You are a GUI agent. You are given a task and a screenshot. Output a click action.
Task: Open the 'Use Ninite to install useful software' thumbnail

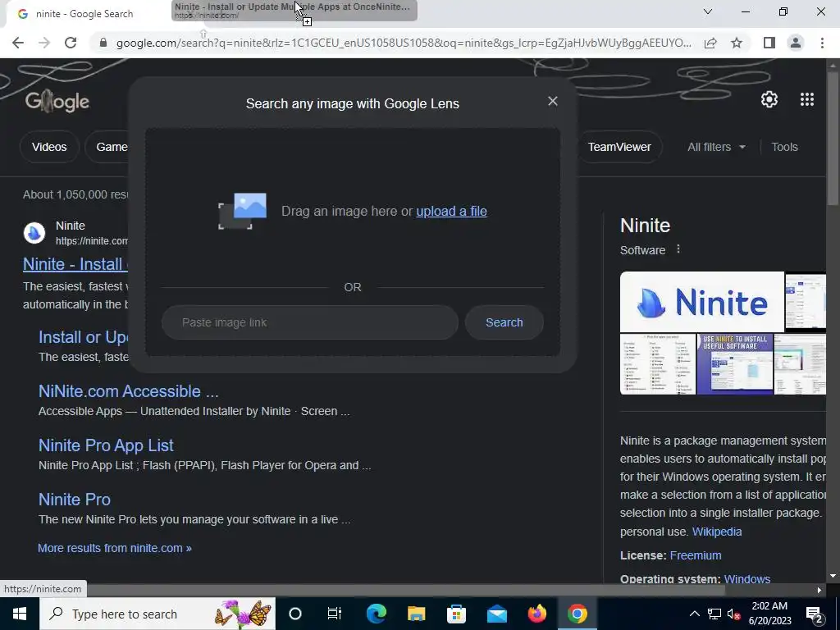click(x=735, y=364)
